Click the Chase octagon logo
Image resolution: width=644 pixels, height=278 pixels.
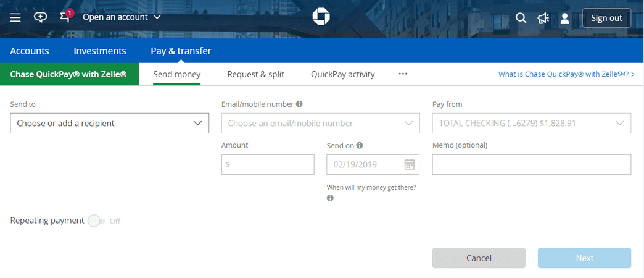[321, 17]
